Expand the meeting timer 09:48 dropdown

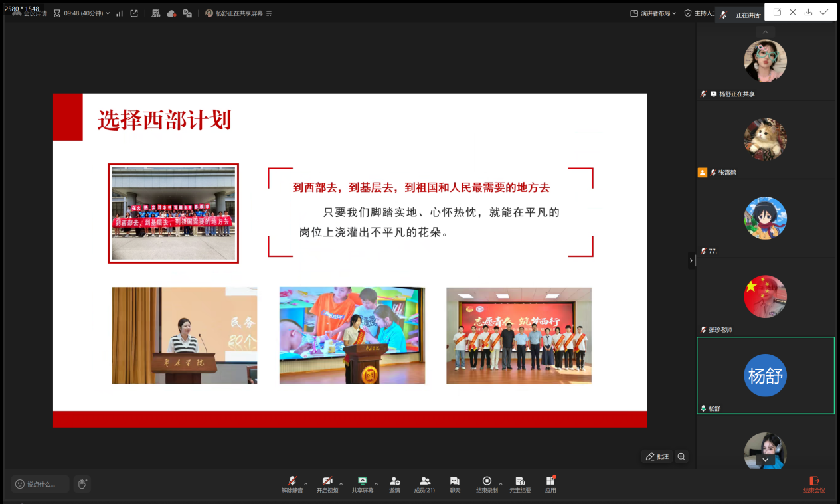click(x=108, y=13)
